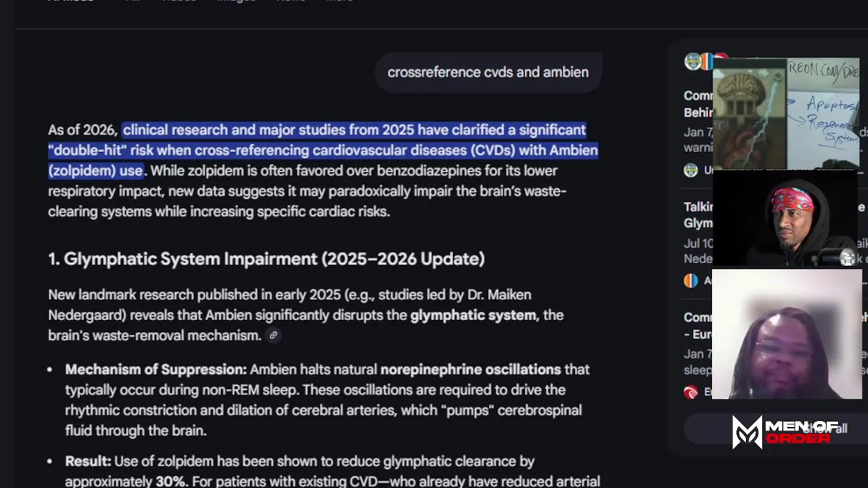
Task: Click the brain illustration whiteboard video thumbnail
Action: pos(786,113)
